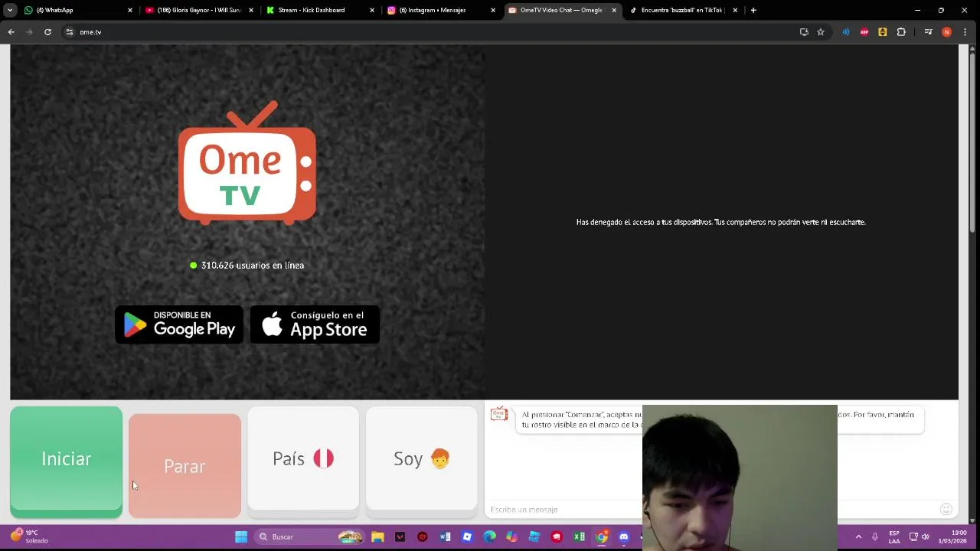Open Excel from the taskbar

[x=580, y=537]
